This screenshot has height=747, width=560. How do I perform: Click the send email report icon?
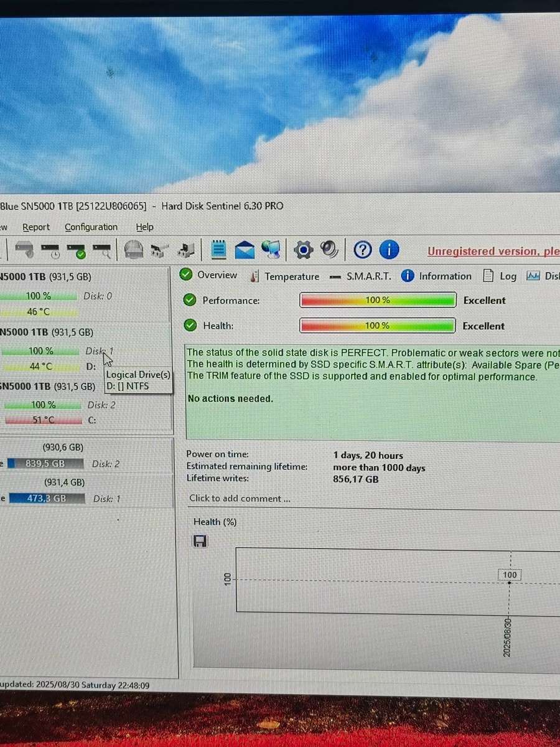click(x=244, y=249)
